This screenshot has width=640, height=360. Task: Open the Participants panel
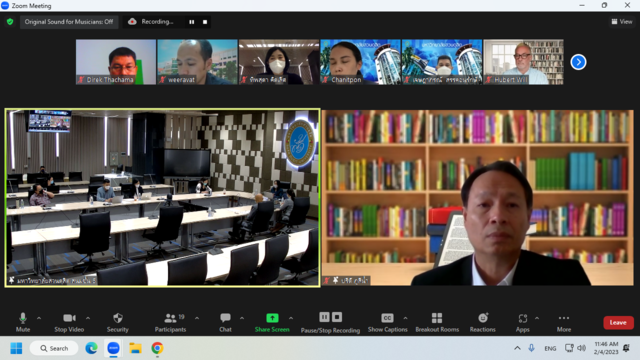(171, 322)
